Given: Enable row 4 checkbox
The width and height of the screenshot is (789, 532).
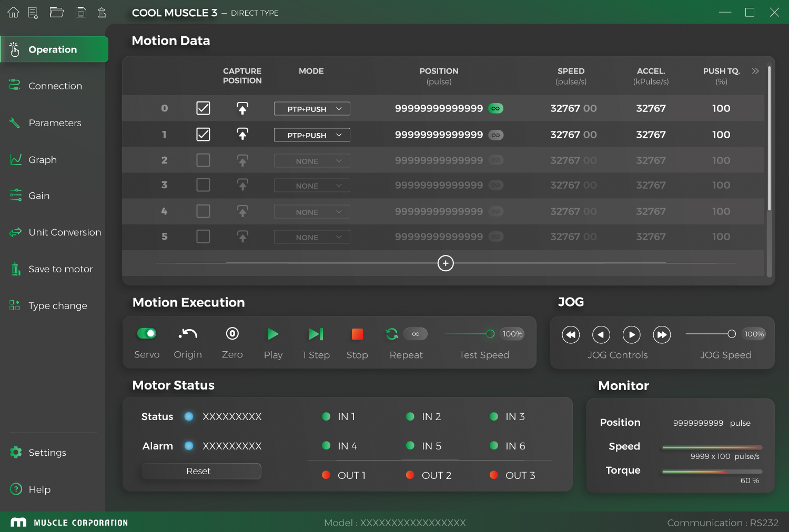Looking at the screenshot, I should 203,211.
